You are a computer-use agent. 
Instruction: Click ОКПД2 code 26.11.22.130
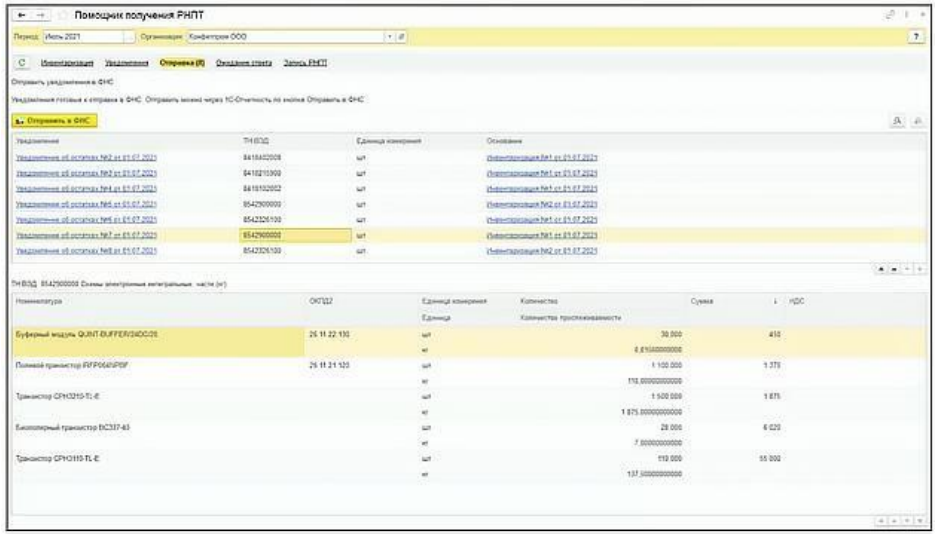pos(329,334)
